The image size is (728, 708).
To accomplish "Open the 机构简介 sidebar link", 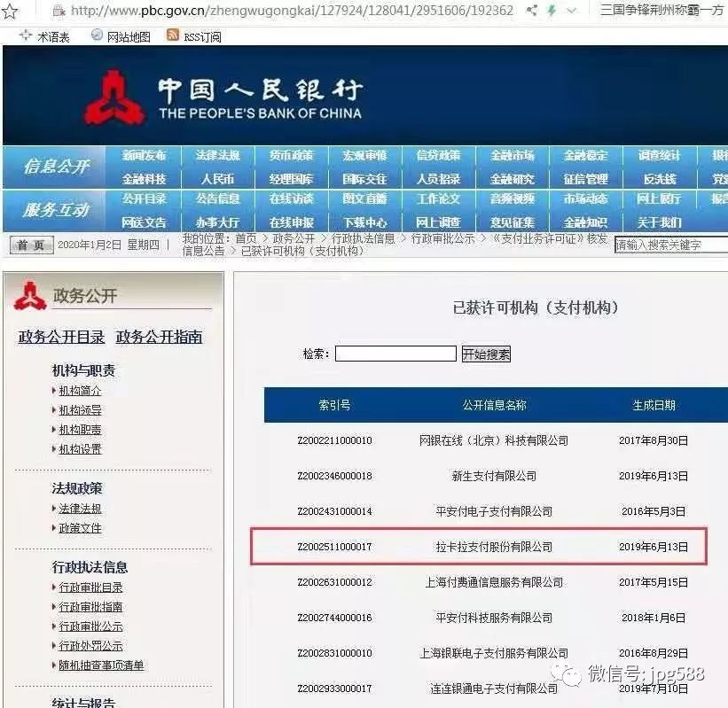I will coord(80,391).
